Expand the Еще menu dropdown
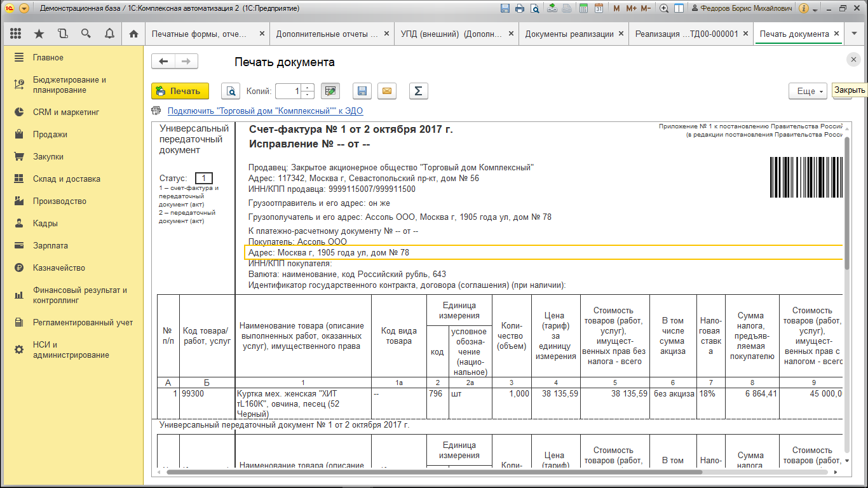This screenshot has height=488, width=868. [x=808, y=91]
